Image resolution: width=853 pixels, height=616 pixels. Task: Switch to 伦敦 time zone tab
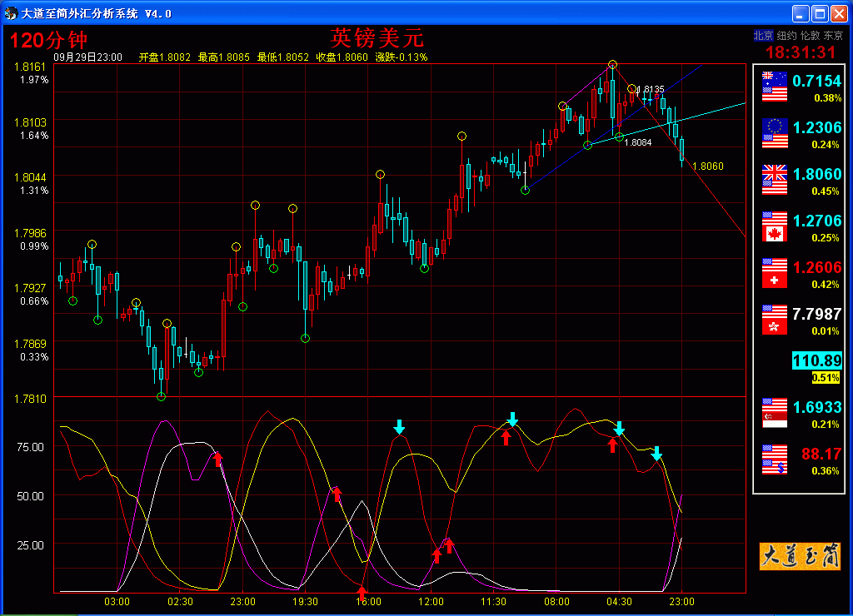[810, 36]
